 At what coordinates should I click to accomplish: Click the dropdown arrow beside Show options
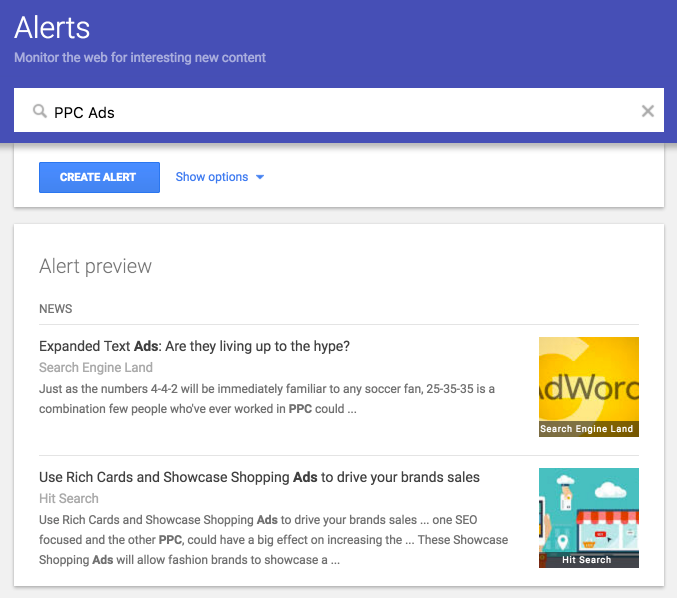point(260,177)
